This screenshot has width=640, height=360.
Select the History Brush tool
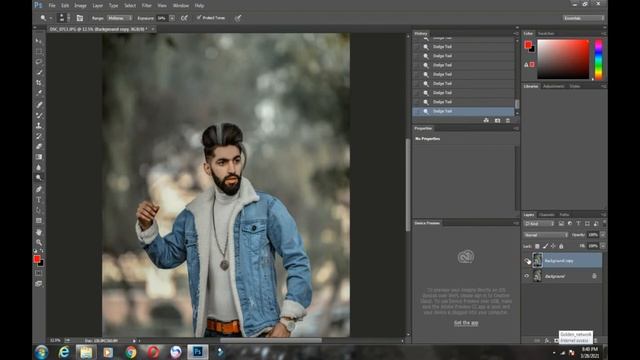click(39, 136)
